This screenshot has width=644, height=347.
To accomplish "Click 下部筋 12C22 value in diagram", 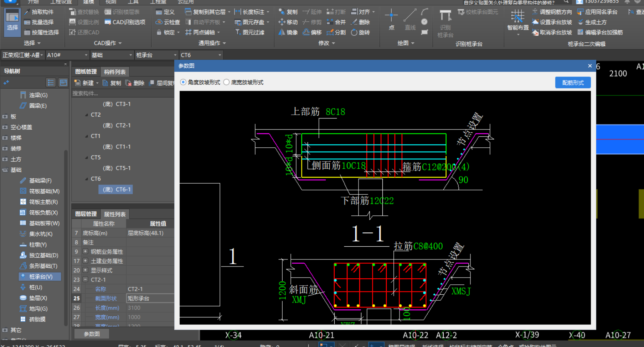I will point(382,201).
